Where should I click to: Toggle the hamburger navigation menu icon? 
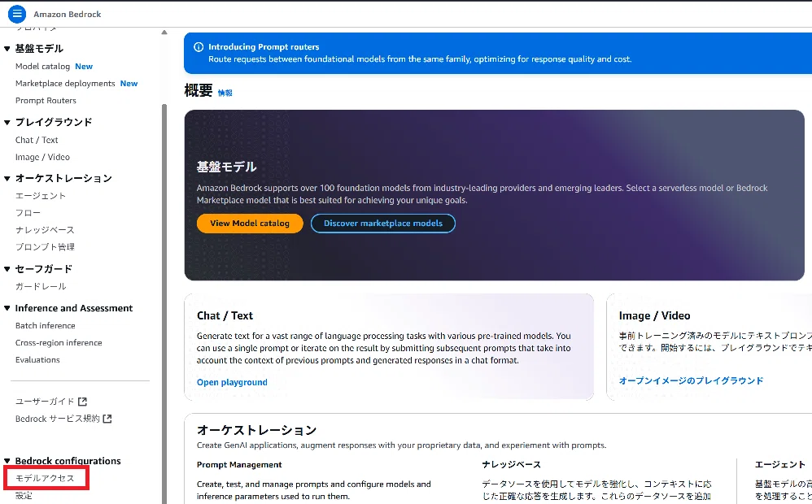[x=17, y=14]
